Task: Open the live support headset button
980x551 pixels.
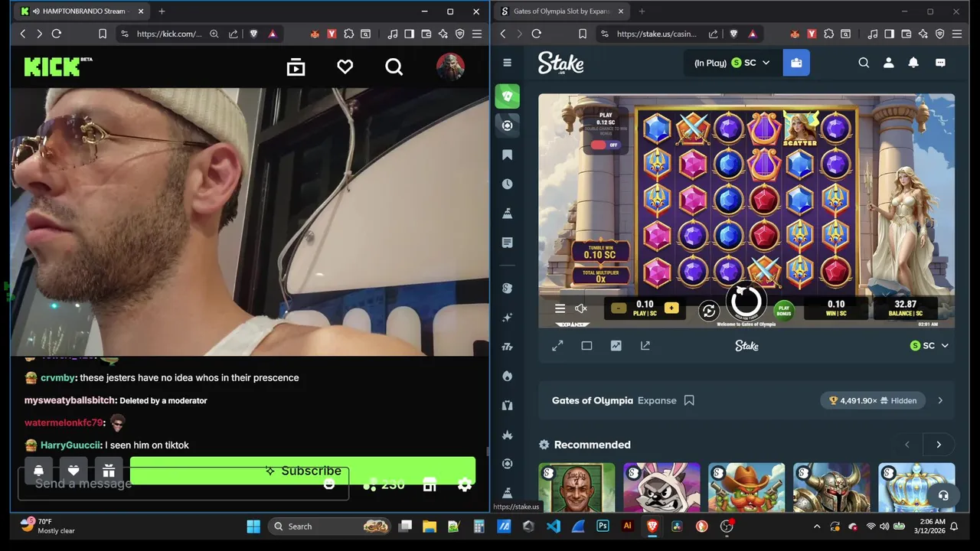Action: click(x=943, y=496)
